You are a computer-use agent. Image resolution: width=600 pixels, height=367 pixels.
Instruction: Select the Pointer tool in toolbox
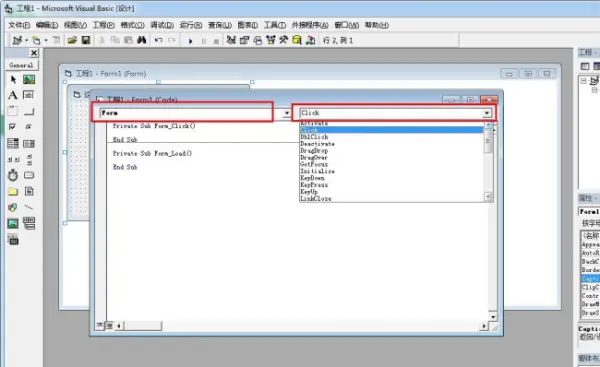[13, 80]
